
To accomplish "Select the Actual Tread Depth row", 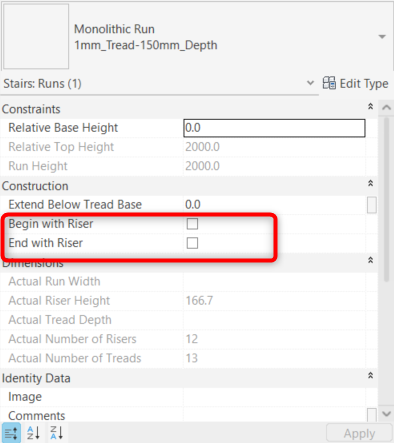I will click(x=188, y=320).
